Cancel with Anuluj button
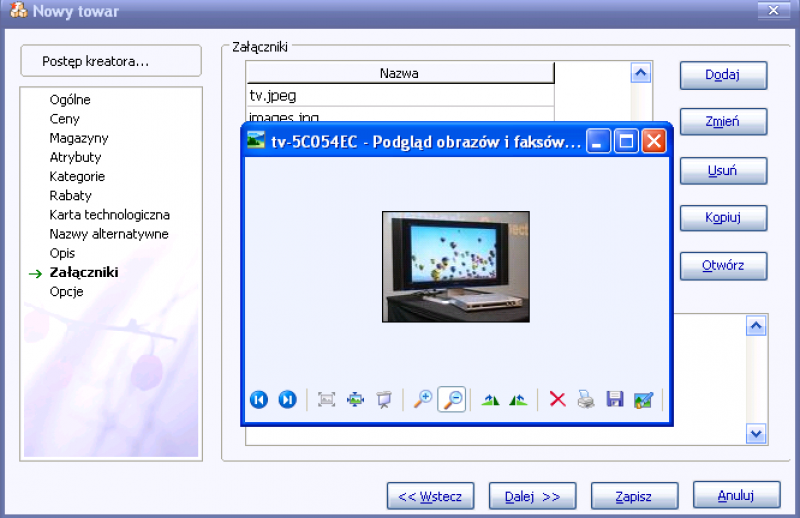The height and width of the screenshot is (518, 800). [x=736, y=495]
